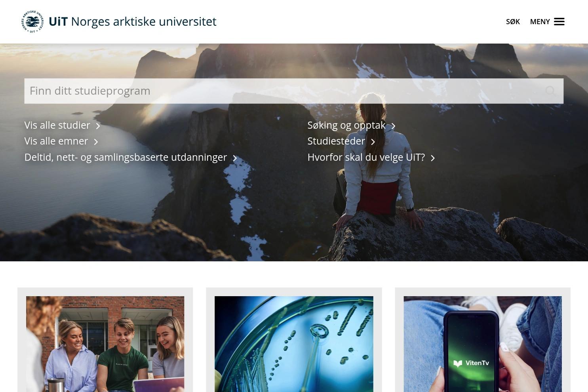Focus the Finn ditt studieprogram field

click(294, 91)
